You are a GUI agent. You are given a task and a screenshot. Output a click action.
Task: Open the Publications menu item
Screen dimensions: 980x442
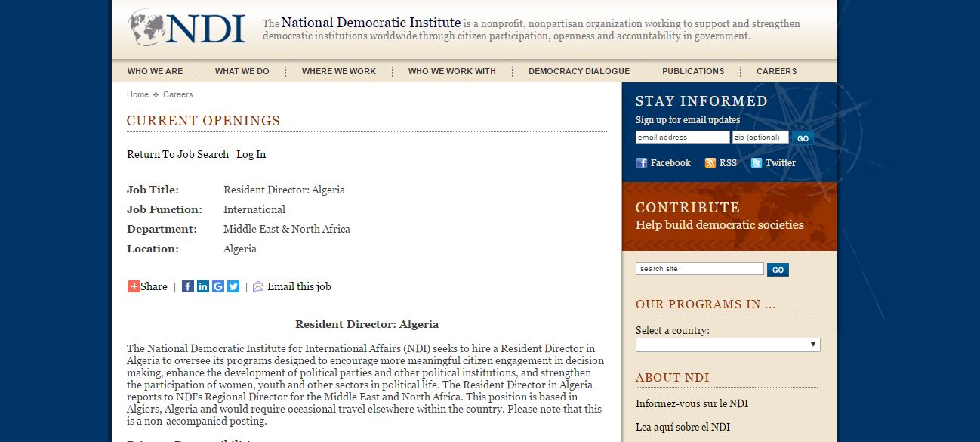click(x=692, y=71)
